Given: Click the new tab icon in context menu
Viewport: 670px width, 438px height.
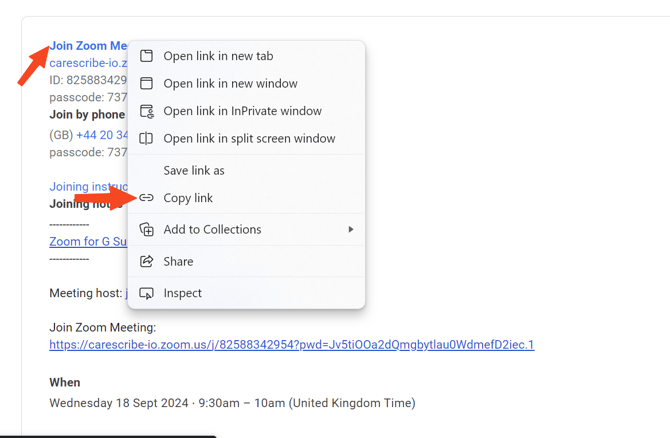Looking at the screenshot, I should point(147,56).
